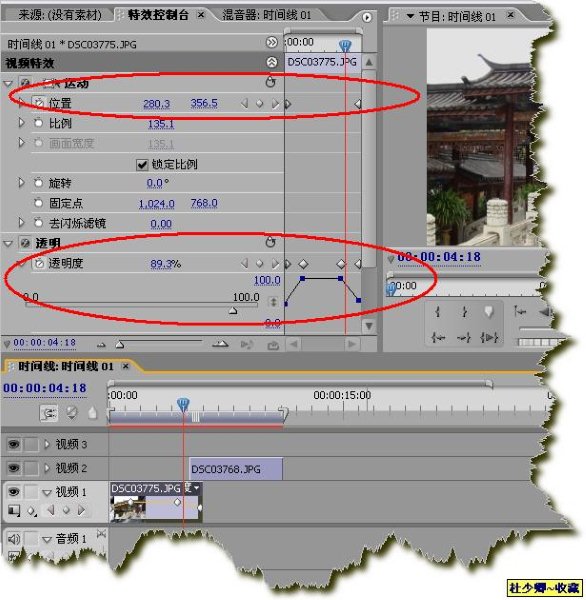Switch to the 混音器: 时间线 01 tab
This screenshot has width=586, height=600.
(x=267, y=15)
